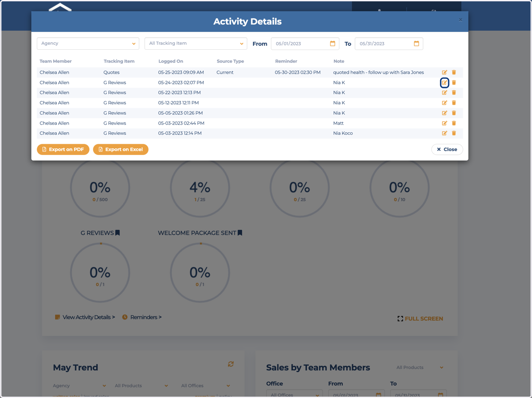Click the reminder time 05-30-2023 02:30 PM
Screen dimensions: 532x398
(297, 72)
